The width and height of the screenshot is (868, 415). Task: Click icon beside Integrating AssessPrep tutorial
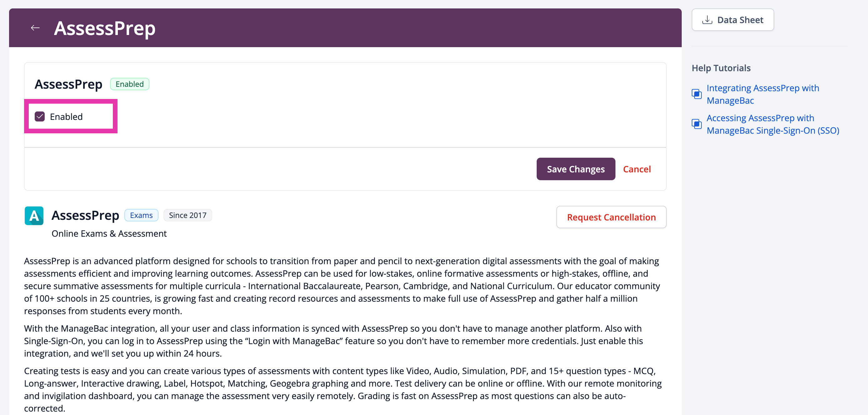click(x=696, y=94)
